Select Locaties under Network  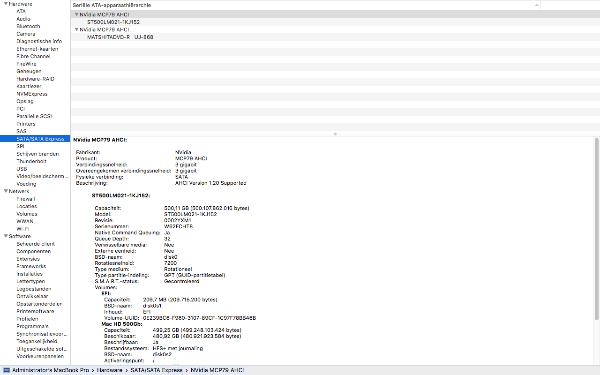pyautogui.click(x=26, y=206)
